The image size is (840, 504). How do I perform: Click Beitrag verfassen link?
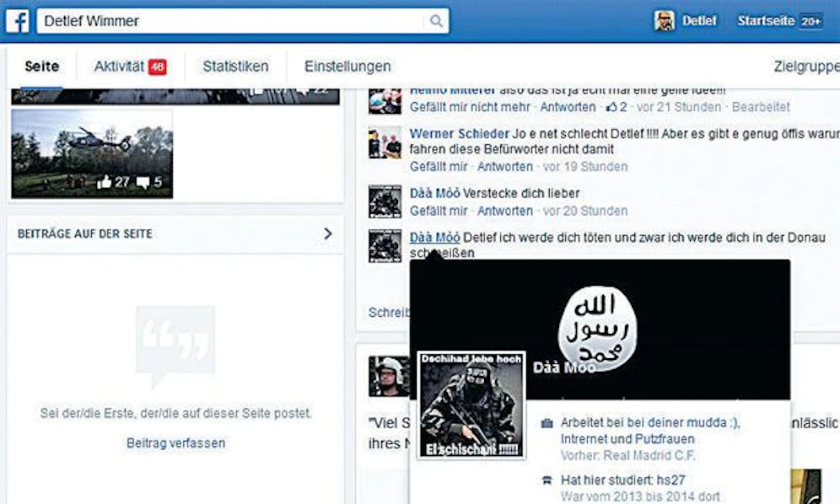pos(175,443)
